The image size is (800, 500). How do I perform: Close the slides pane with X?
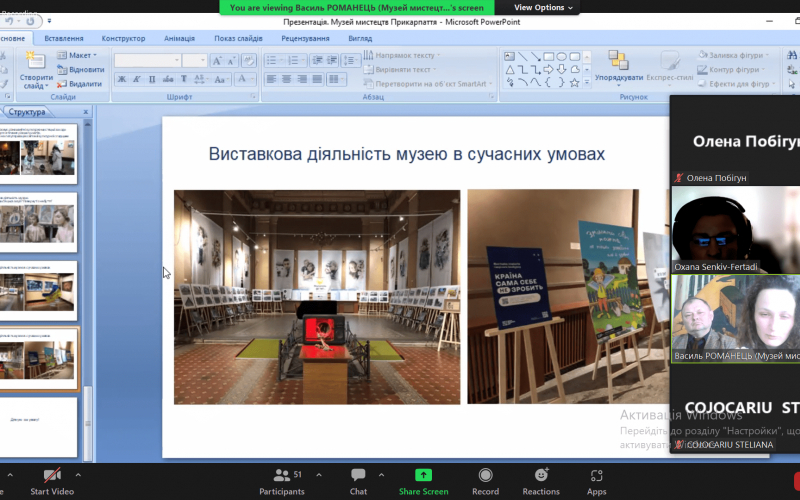(86, 112)
